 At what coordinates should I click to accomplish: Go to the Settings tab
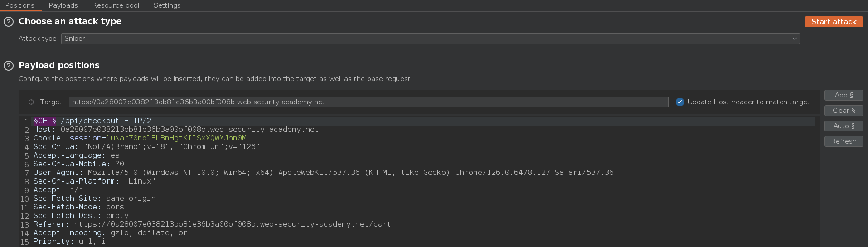click(x=167, y=5)
